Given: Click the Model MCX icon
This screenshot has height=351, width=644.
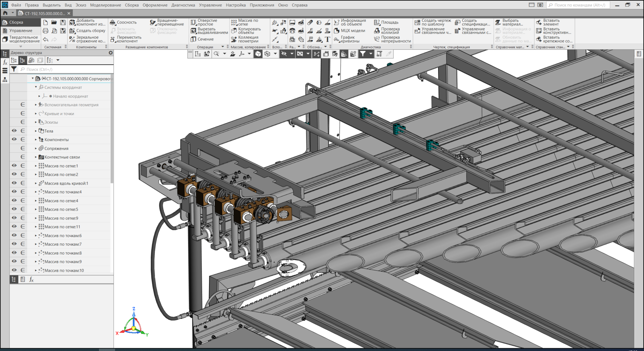Looking at the screenshot, I should coord(336,31).
